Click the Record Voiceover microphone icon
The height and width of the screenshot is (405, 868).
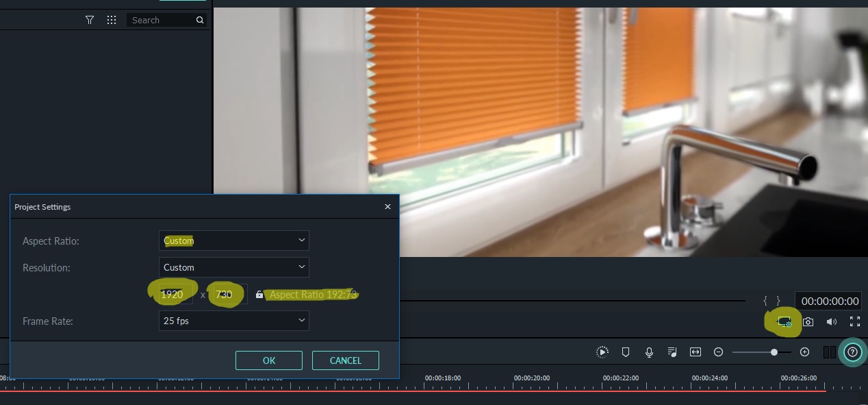(x=649, y=352)
